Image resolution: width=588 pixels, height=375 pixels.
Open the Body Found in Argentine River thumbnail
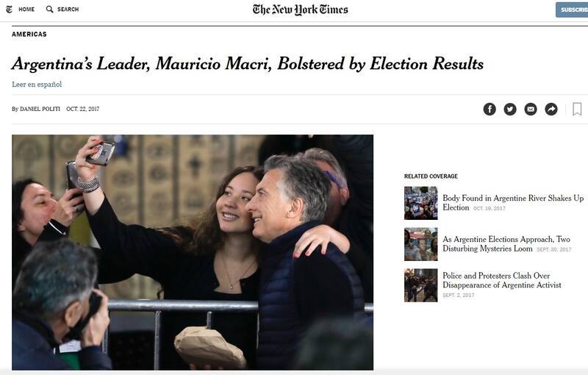point(420,203)
